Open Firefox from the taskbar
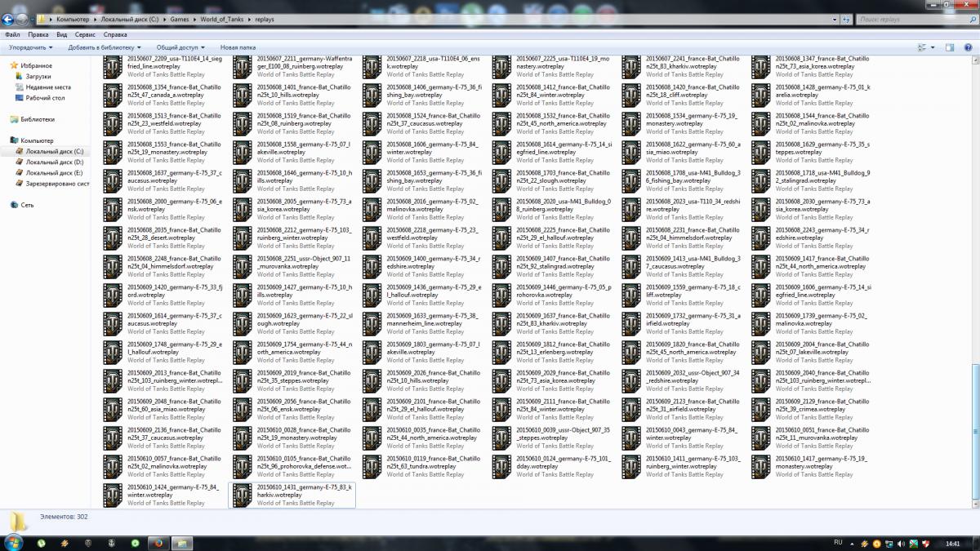This screenshot has width=980, height=551. (x=158, y=543)
